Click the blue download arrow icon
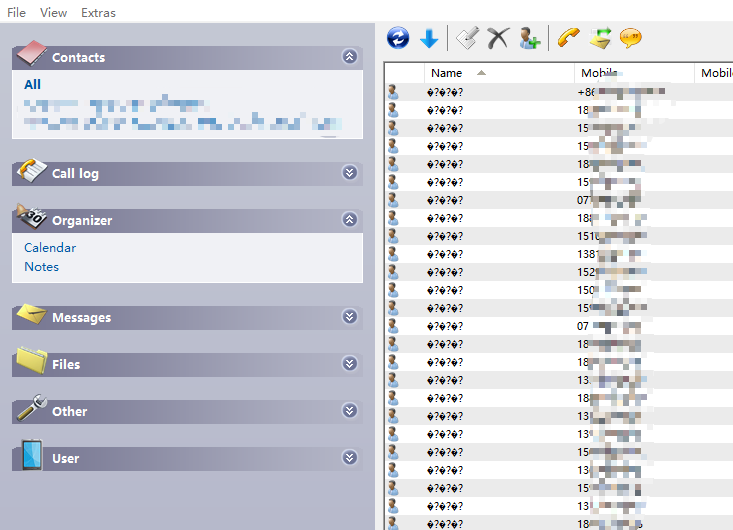Image resolution: width=733 pixels, height=530 pixels. click(x=429, y=39)
